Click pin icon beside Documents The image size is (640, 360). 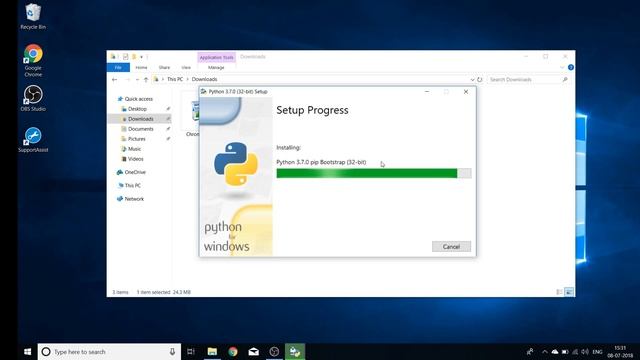coord(168,129)
